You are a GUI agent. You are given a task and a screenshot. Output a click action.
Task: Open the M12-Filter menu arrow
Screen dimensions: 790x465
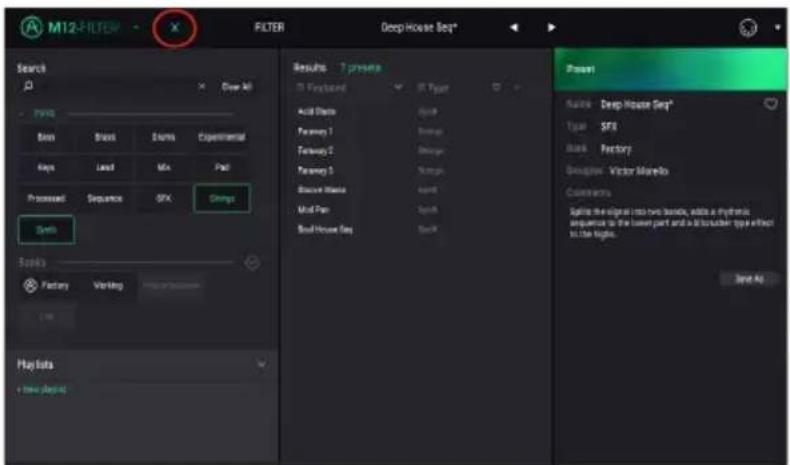(x=136, y=27)
